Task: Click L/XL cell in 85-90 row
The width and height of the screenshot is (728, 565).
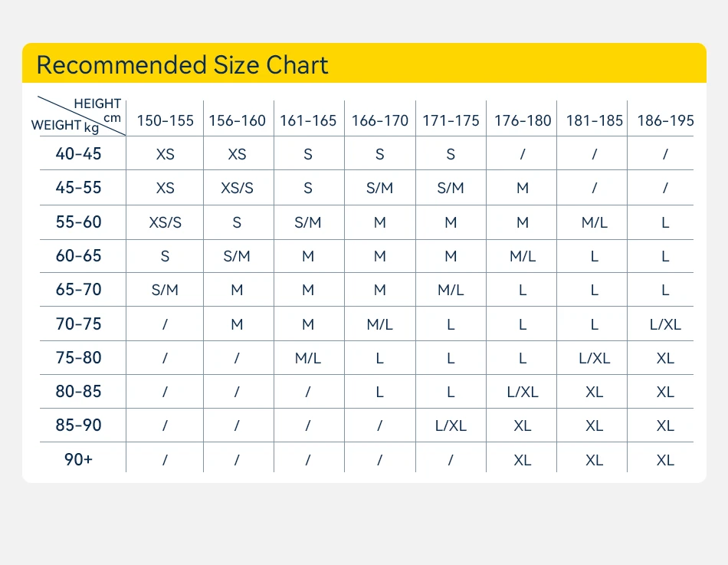Action: 451,426
